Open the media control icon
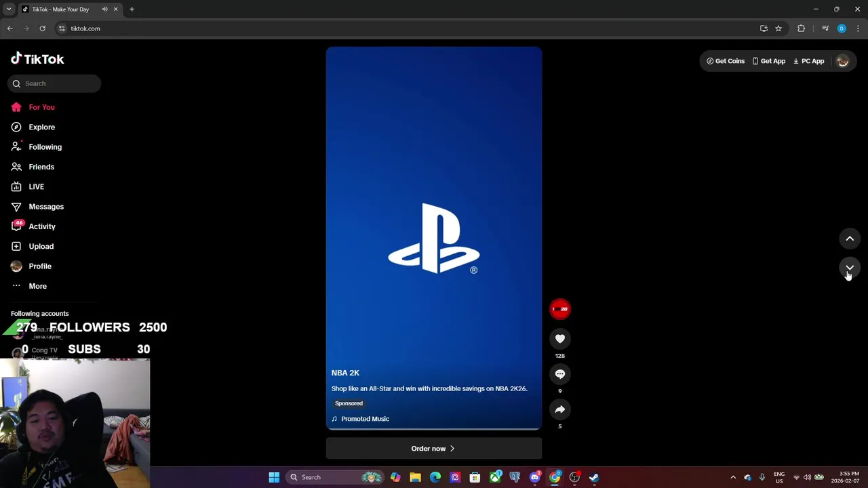This screenshot has width=868, height=488. tap(825, 28)
